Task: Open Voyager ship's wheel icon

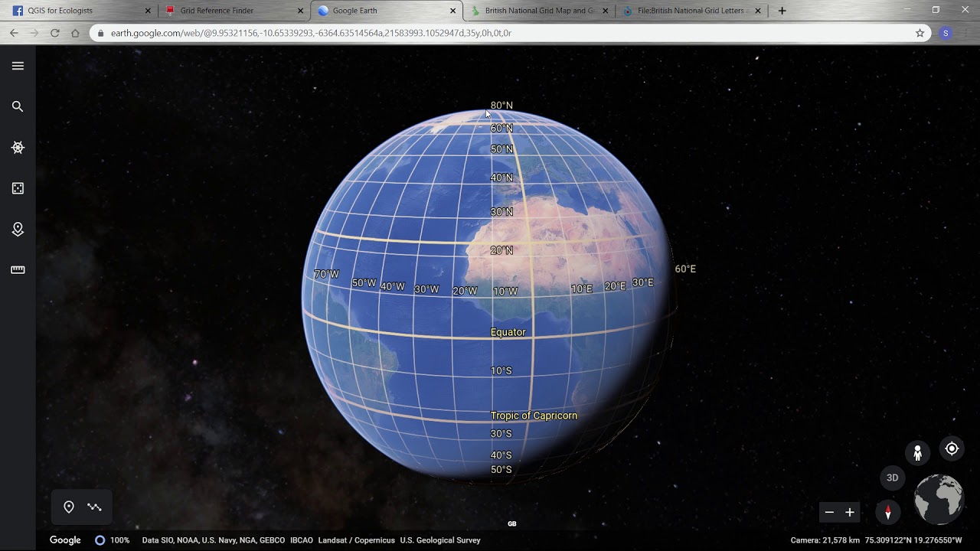Action: coord(18,148)
